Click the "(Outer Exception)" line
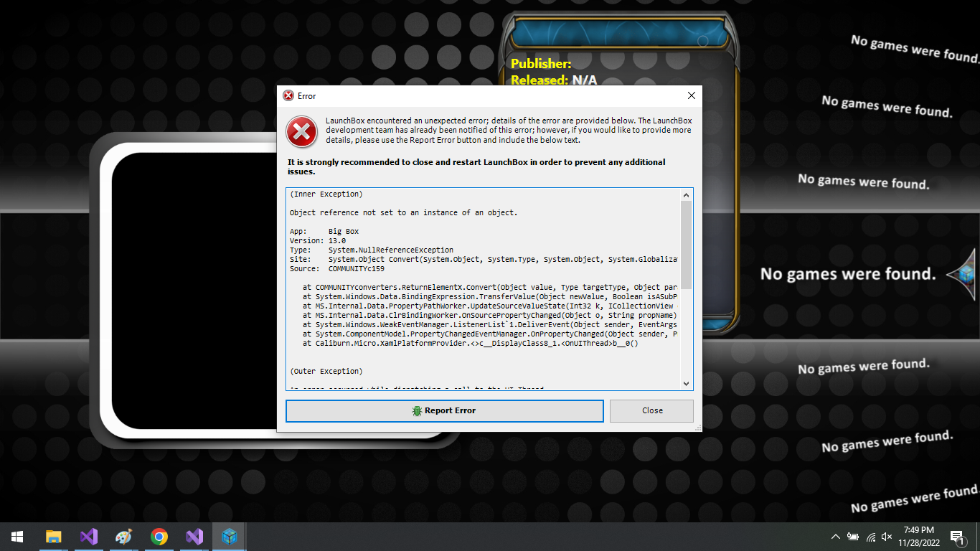This screenshot has width=980, height=551. pyautogui.click(x=326, y=372)
